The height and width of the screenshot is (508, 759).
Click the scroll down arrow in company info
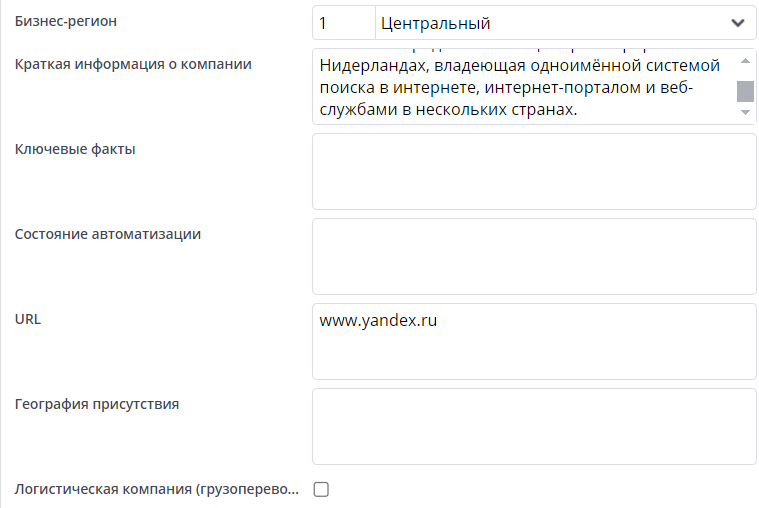click(x=745, y=112)
